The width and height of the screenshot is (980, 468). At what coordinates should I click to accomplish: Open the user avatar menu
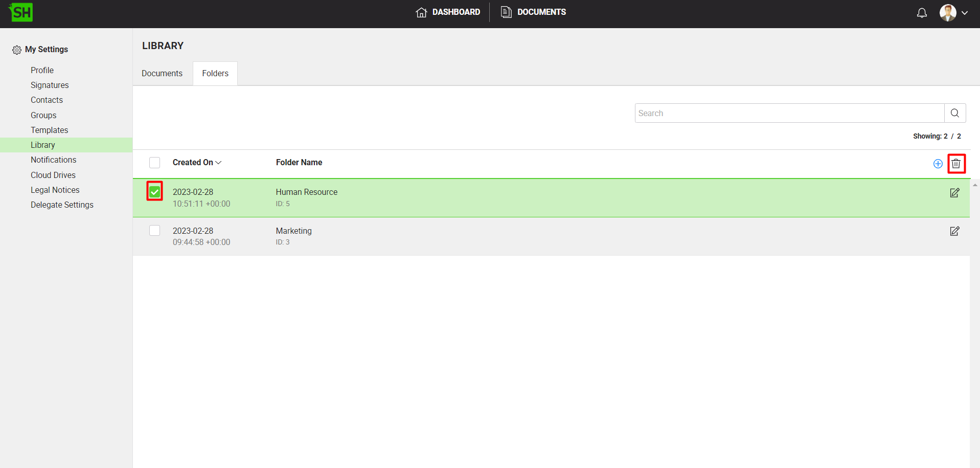point(948,13)
